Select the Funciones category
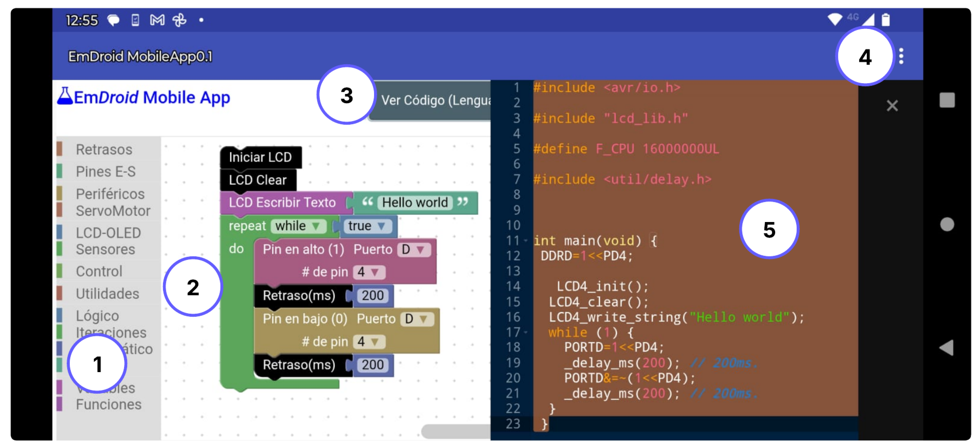Image resolution: width=980 pixels, height=448 pixels. pyautogui.click(x=108, y=404)
